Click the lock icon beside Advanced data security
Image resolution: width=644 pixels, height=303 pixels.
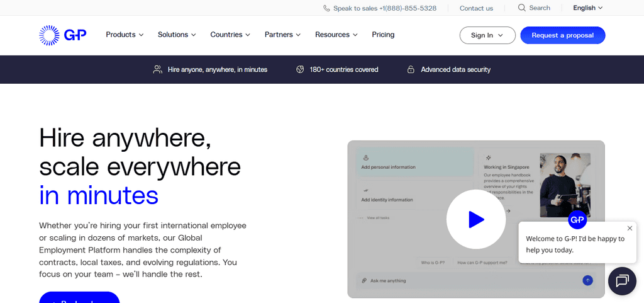(411, 69)
